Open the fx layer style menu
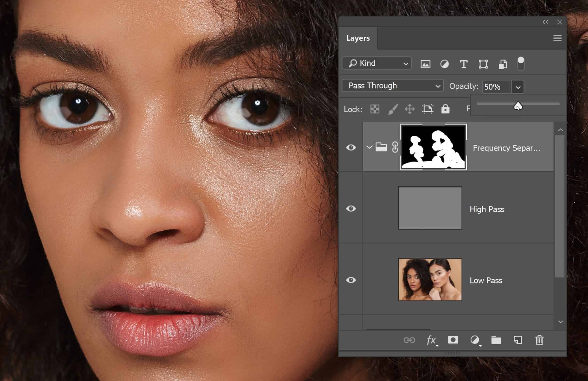Image resolution: width=588 pixels, height=381 pixels. coord(432,340)
